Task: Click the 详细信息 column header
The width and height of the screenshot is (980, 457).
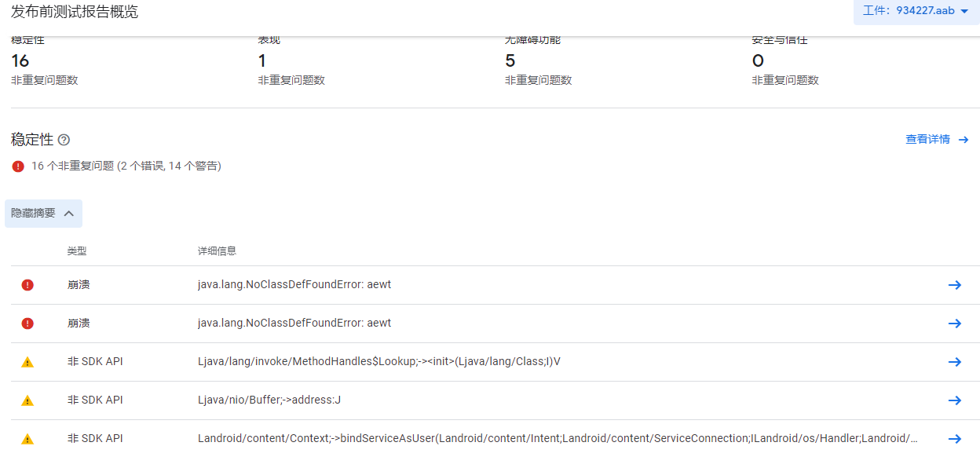Action: click(x=216, y=250)
